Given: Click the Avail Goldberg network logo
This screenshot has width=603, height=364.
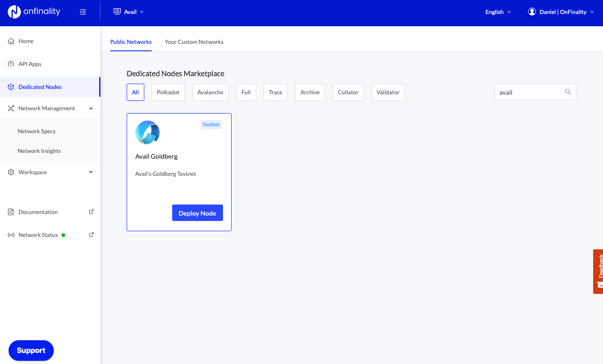Looking at the screenshot, I should [x=148, y=132].
